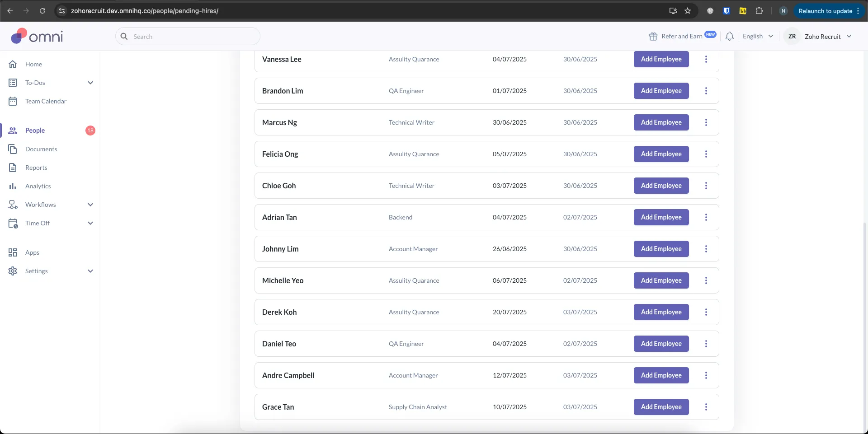
Task: Click Refer and Earn link
Action: pos(682,36)
